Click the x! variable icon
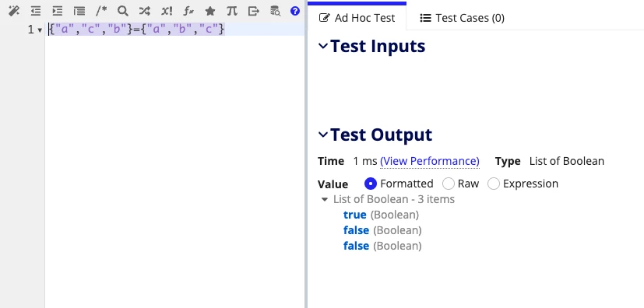Image resolution: width=644 pixels, height=308 pixels. click(167, 11)
